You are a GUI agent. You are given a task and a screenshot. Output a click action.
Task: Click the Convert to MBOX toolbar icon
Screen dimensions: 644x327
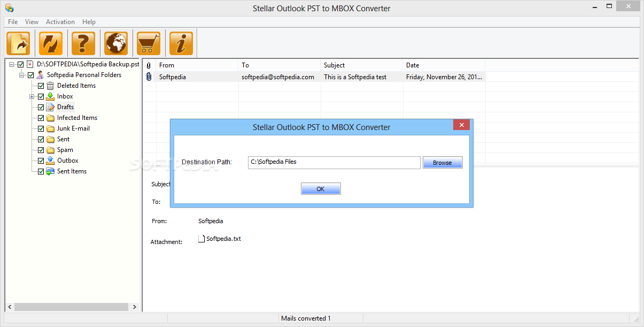point(51,43)
